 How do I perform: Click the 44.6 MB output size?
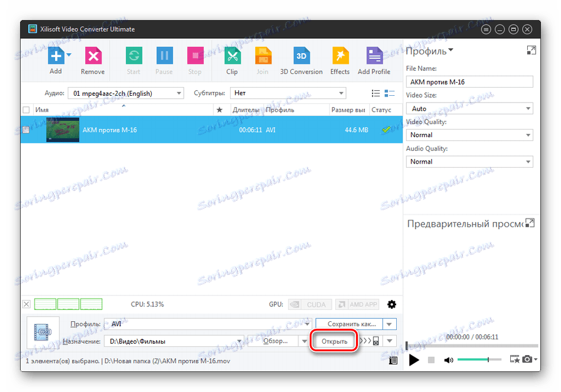357,130
